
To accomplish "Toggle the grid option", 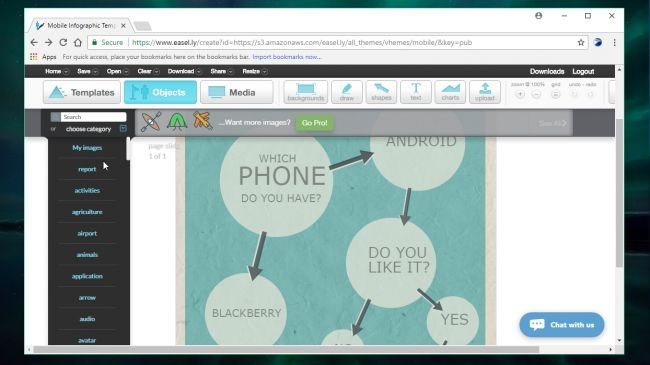I will tap(555, 95).
